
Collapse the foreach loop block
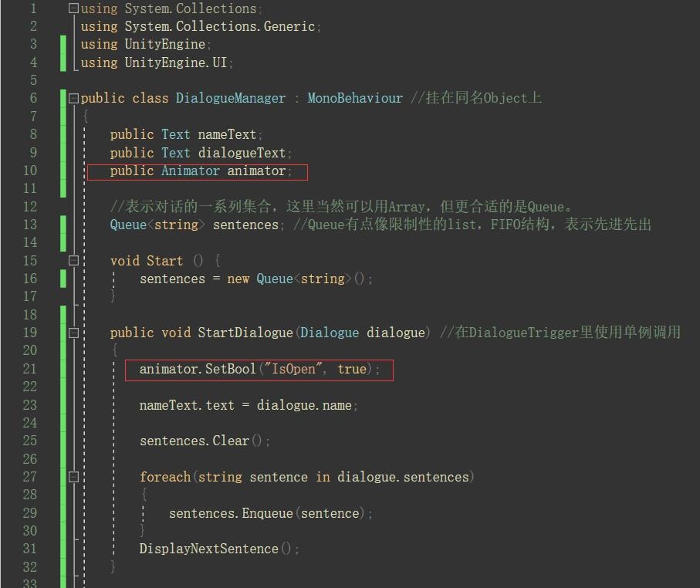point(73,477)
